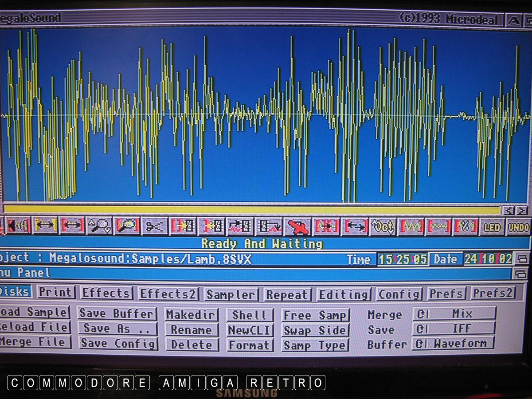
Task: Click the yellow waveform scrollbar
Action: coord(253,210)
